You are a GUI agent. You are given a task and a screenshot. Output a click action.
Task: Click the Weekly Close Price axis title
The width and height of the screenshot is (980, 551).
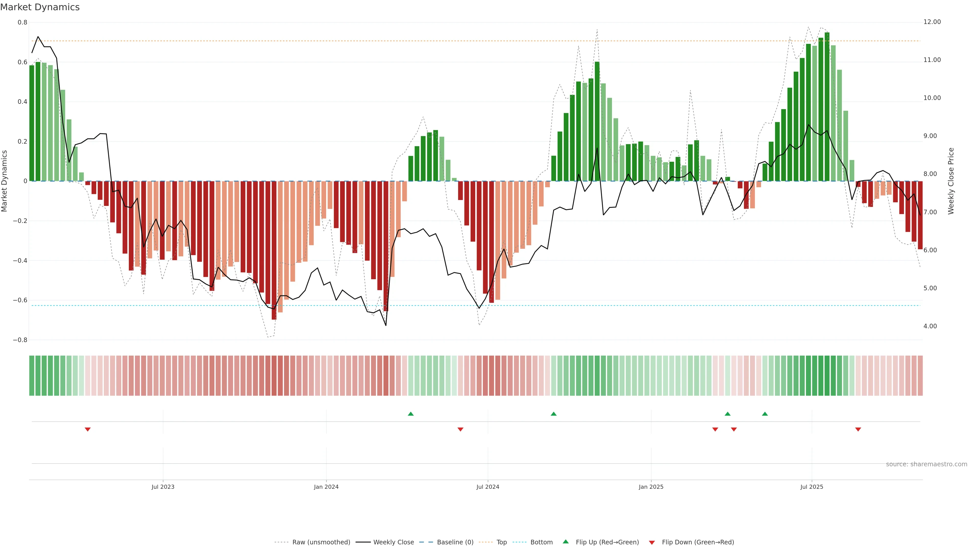point(951,181)
